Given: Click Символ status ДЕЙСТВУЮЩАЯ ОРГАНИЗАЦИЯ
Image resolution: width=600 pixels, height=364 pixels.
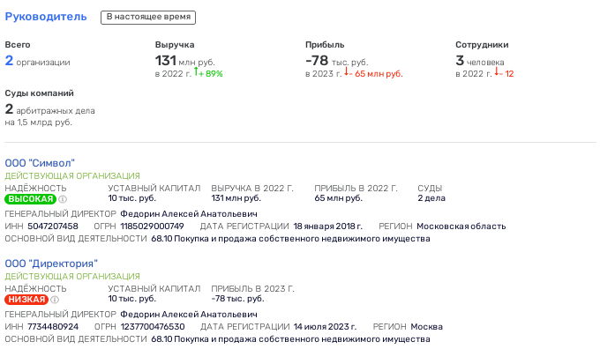Looking at the screenshot, I should click(72, 176).
